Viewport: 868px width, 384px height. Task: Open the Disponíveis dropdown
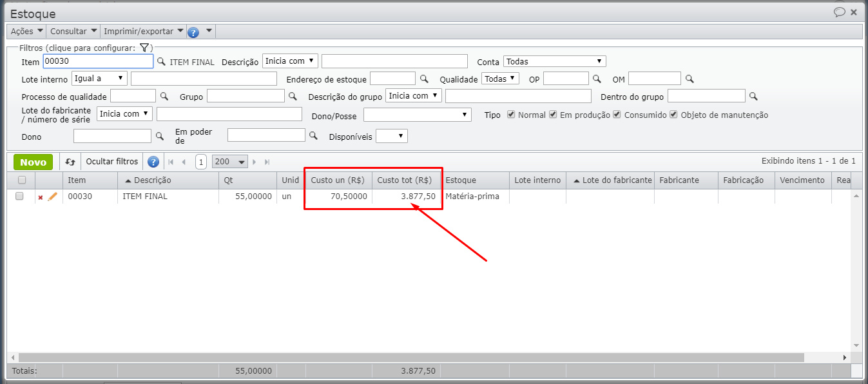pyautogui.click(x=392, y=137)
